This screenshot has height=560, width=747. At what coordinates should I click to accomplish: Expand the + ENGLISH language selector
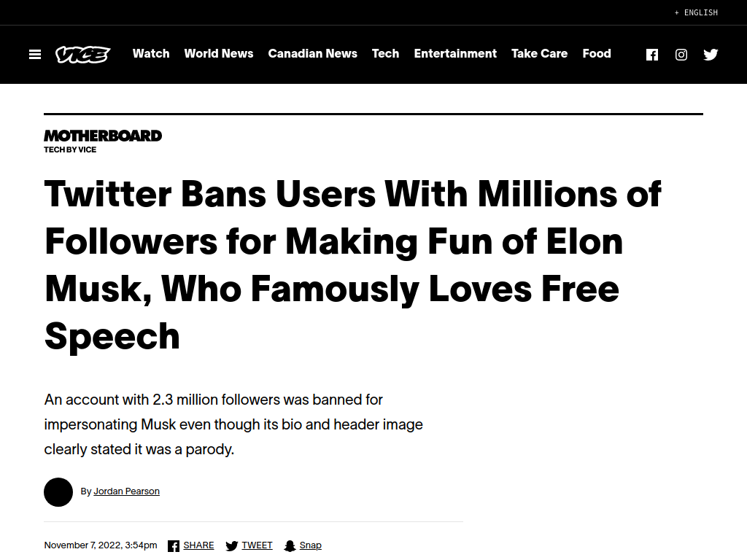[696, 12]
